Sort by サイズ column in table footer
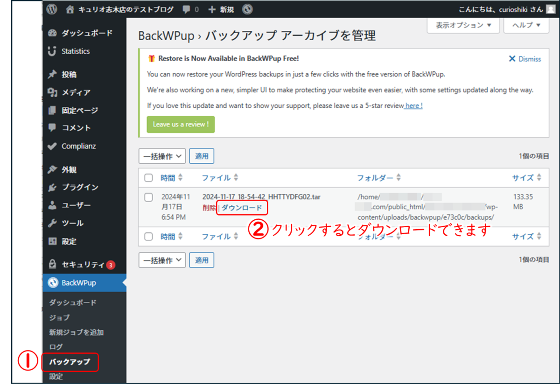 point(527,237)
